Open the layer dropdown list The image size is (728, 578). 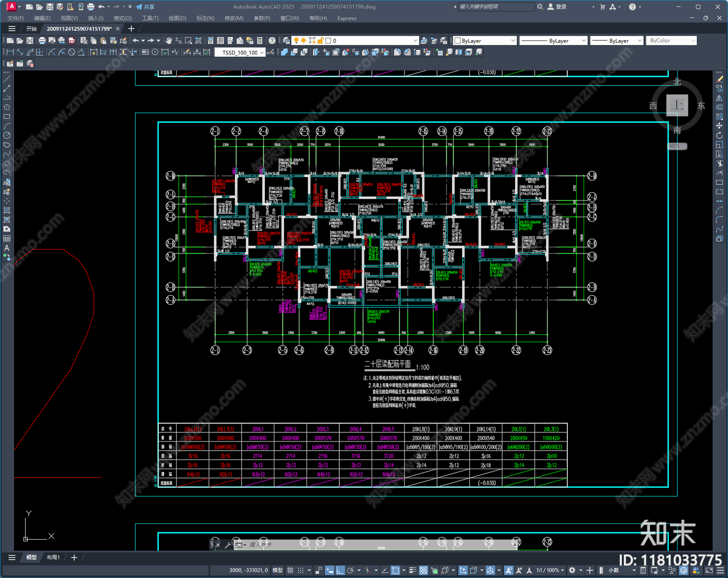(415, 41)
